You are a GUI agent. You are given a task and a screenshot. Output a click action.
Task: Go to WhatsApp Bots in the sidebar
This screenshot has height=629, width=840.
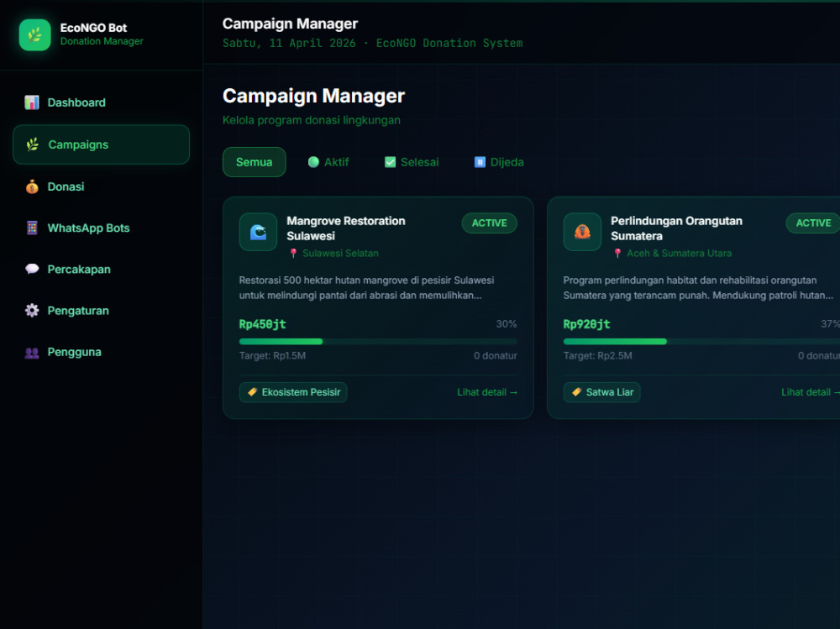[x=102, y=228]
